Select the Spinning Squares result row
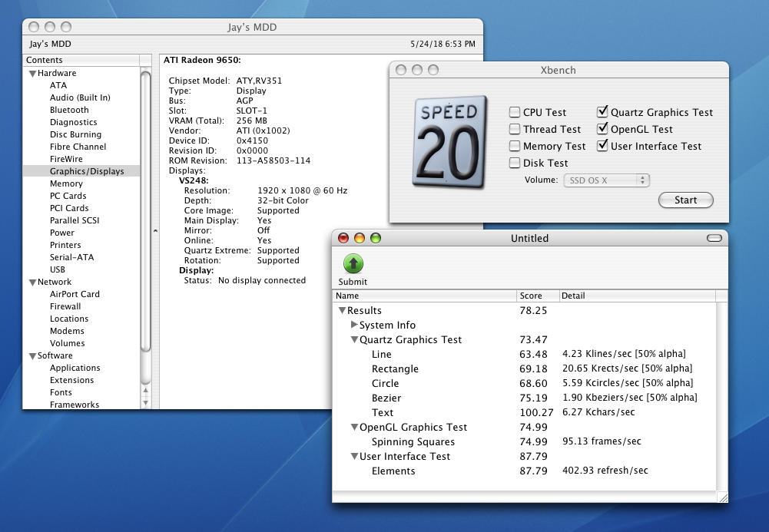This screenshot has height=532, width=769. click(x=413, y=442)
